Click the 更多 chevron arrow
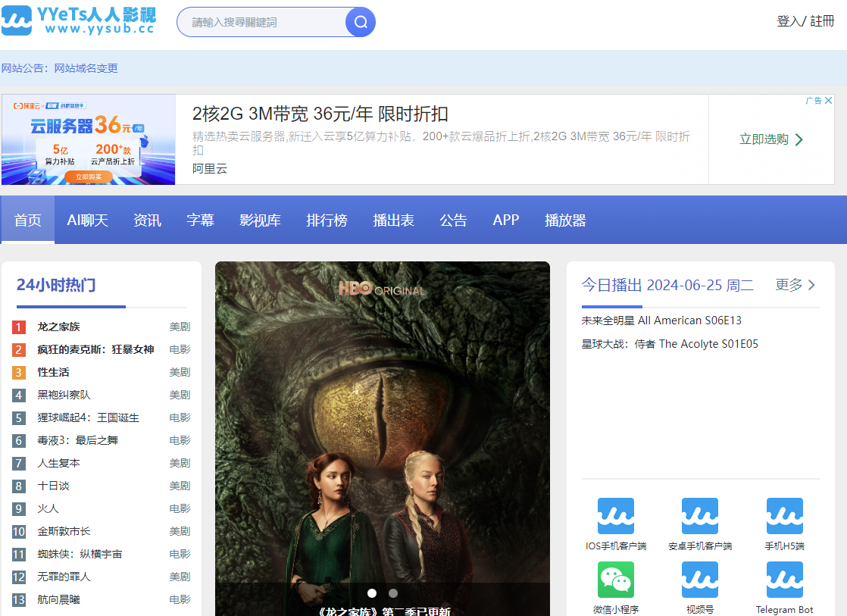The image size is (847, 616). (x=811, y=286)
